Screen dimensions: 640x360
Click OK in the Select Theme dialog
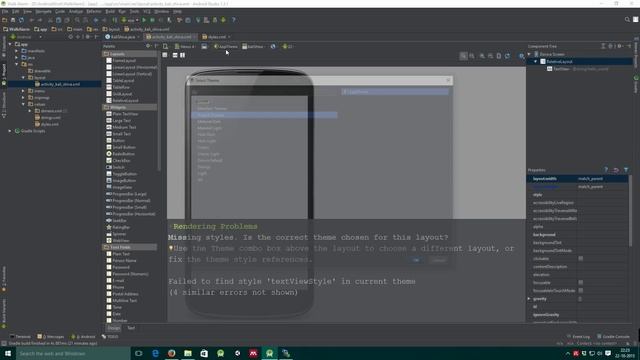click(416, 260)
